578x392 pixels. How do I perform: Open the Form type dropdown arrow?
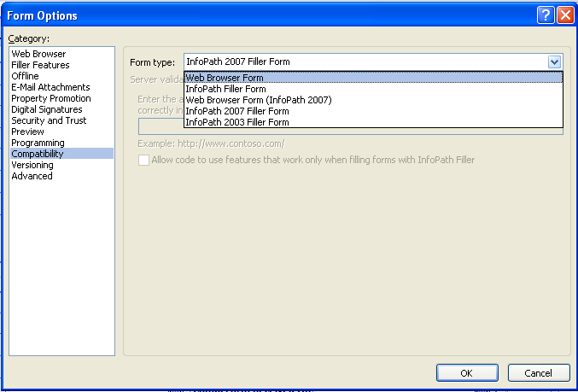pyautogui.click(x=554, y=62)
